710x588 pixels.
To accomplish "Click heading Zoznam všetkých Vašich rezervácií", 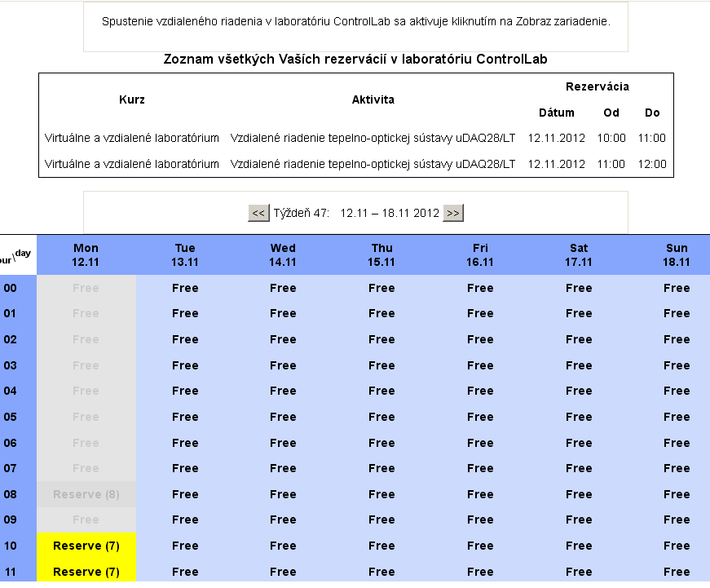I will [355, 60].
